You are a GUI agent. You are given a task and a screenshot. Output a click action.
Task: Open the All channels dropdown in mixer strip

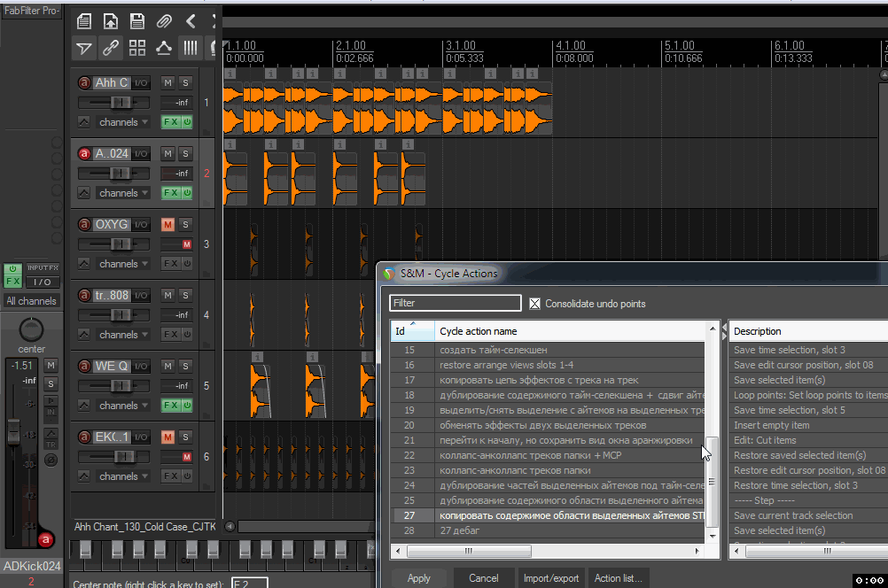tap(31, 301)
